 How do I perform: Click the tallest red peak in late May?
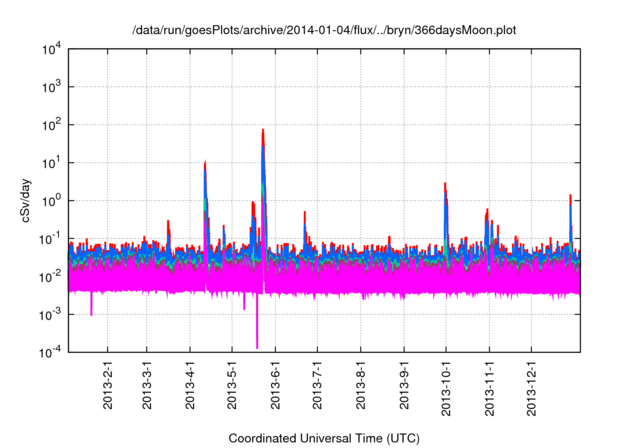(263, 131)
